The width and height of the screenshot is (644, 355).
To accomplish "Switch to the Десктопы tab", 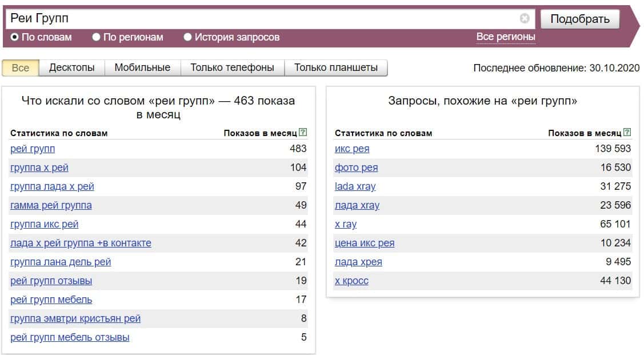I will tap(71, 67).
